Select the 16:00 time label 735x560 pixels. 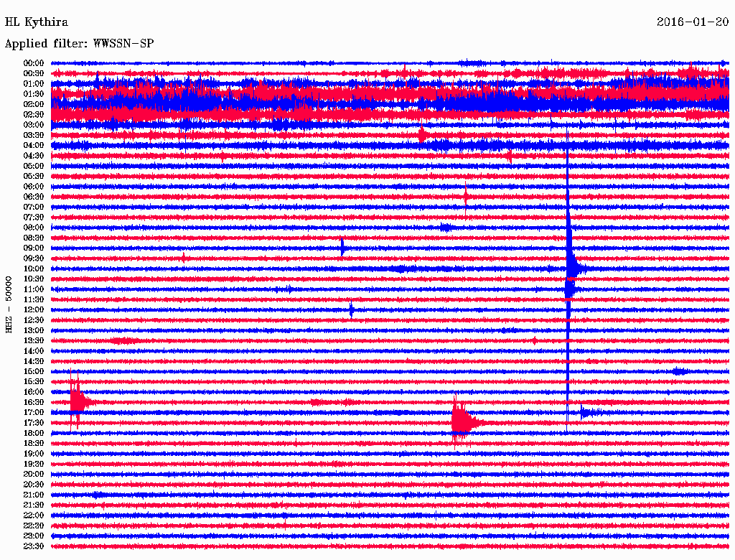click(x=34, y=392)
